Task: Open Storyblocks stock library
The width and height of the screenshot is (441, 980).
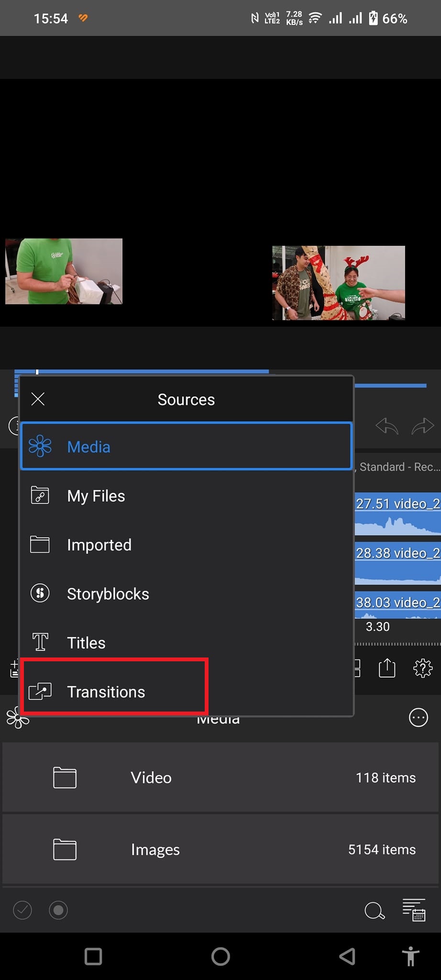Action: click(186, 594)
